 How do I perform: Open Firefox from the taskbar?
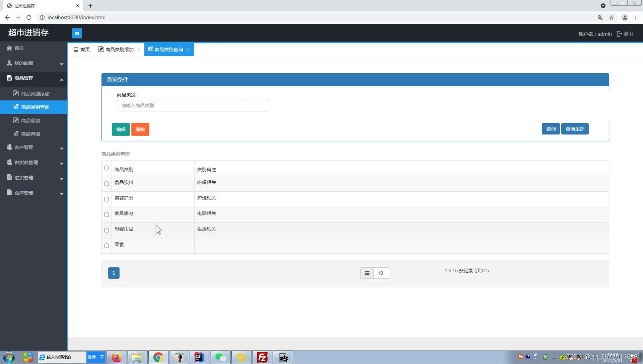117,357
